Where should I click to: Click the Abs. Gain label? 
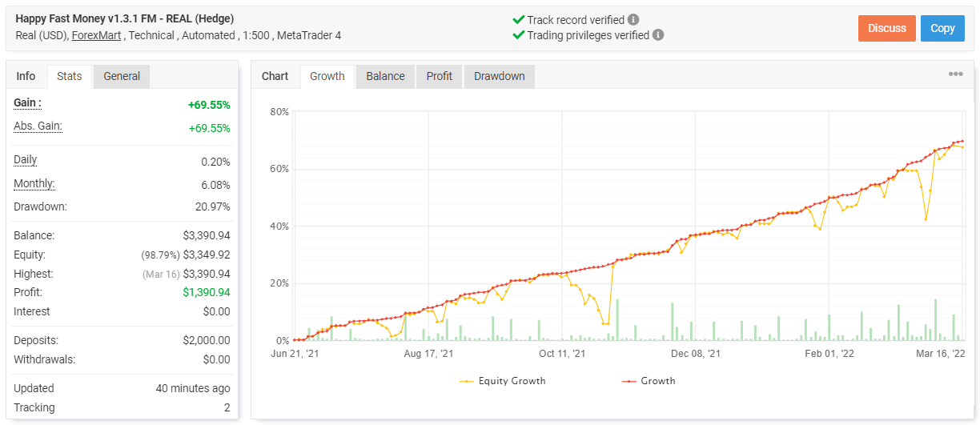(x=38, y=126)
